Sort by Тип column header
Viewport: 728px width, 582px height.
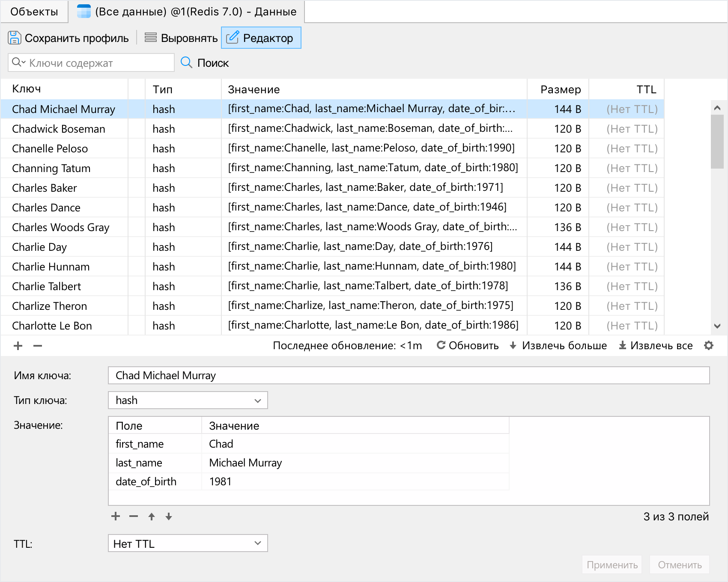click(183, 89)
